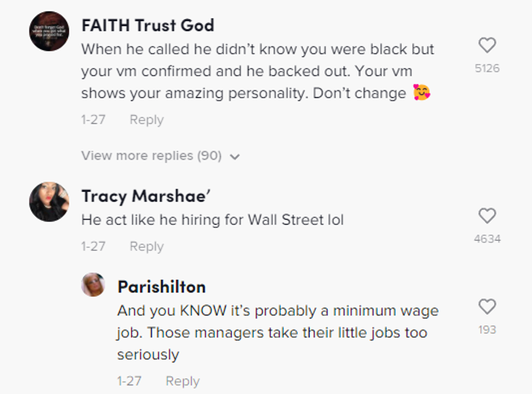Visit FAITH Trust God username link
Image resolution: width=532 pixels, height=394 pixels.
148,25
